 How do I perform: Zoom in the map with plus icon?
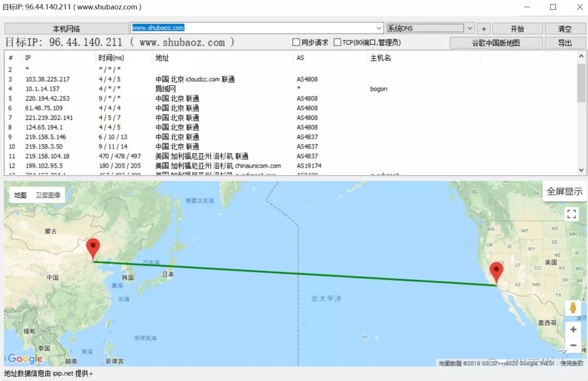573,329
